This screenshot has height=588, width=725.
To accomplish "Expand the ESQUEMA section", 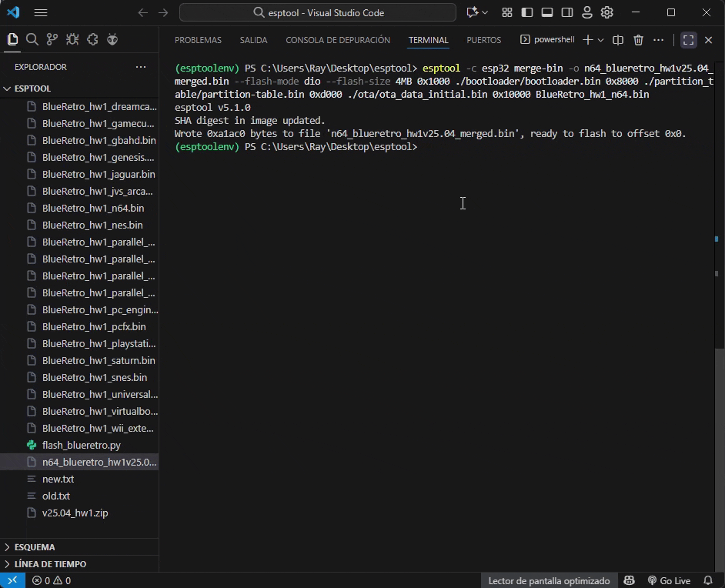I will tap(35, 547).
